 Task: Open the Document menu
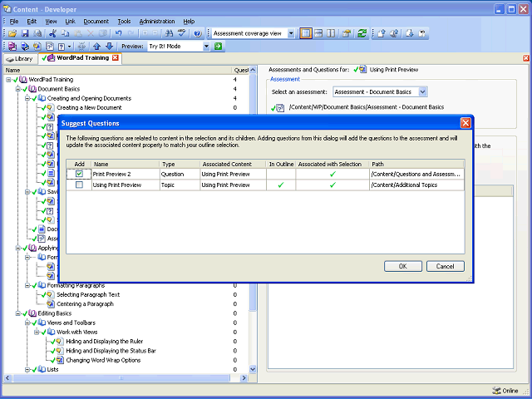[x=96, y=21]
